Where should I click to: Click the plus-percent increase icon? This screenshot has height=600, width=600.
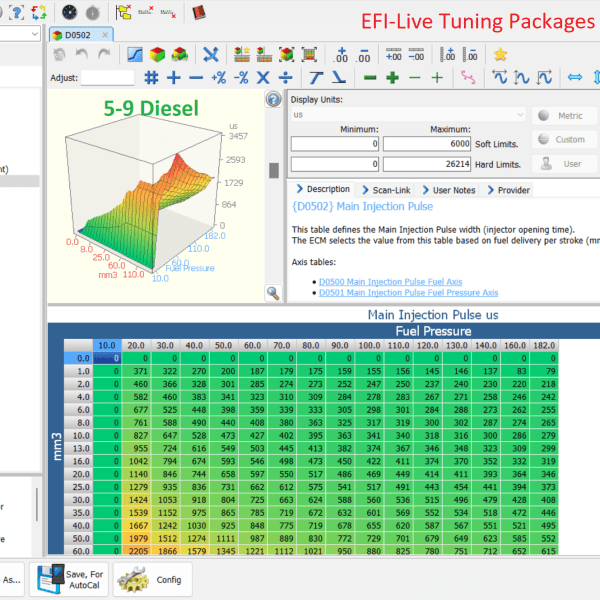(x=218, y=78)
